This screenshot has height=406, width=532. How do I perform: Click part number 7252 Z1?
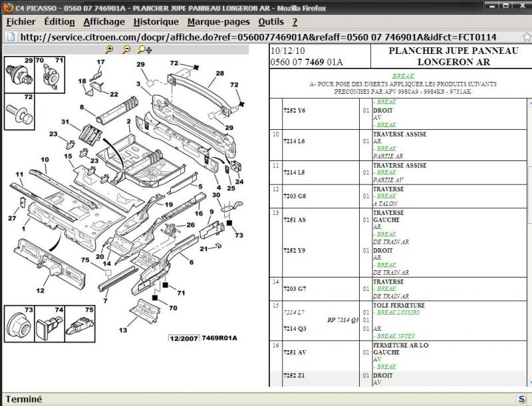(294, 375)
